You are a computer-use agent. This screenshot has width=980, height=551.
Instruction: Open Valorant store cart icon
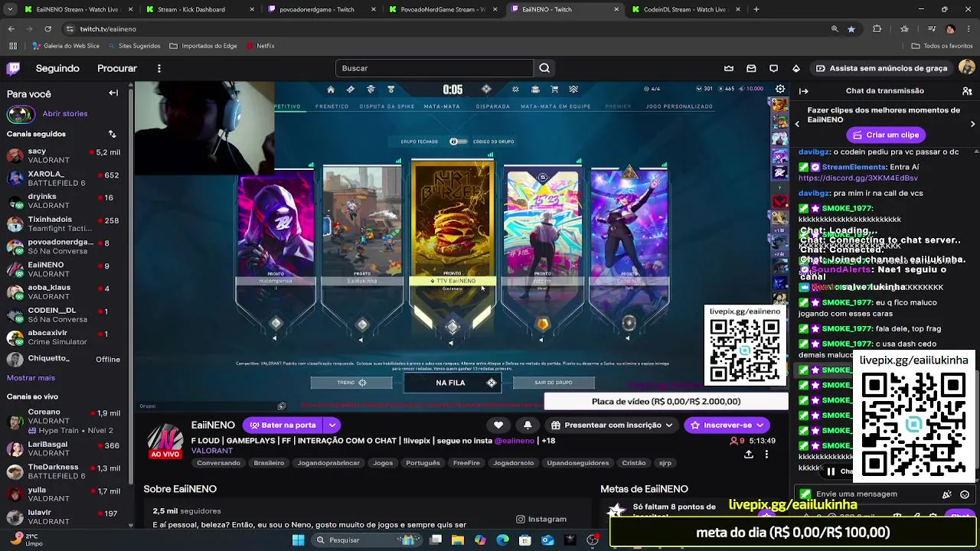(554, 90)
